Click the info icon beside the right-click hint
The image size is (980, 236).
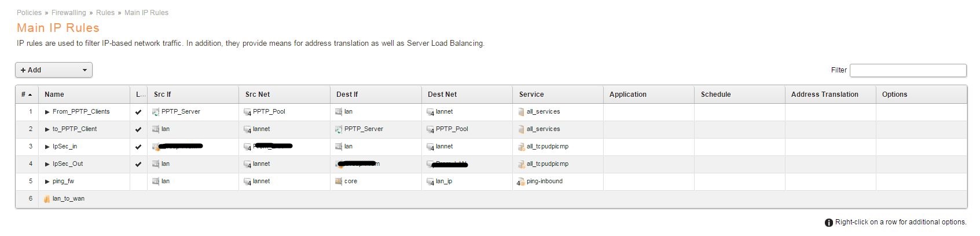pyautogui.click(x=828, y=223)
